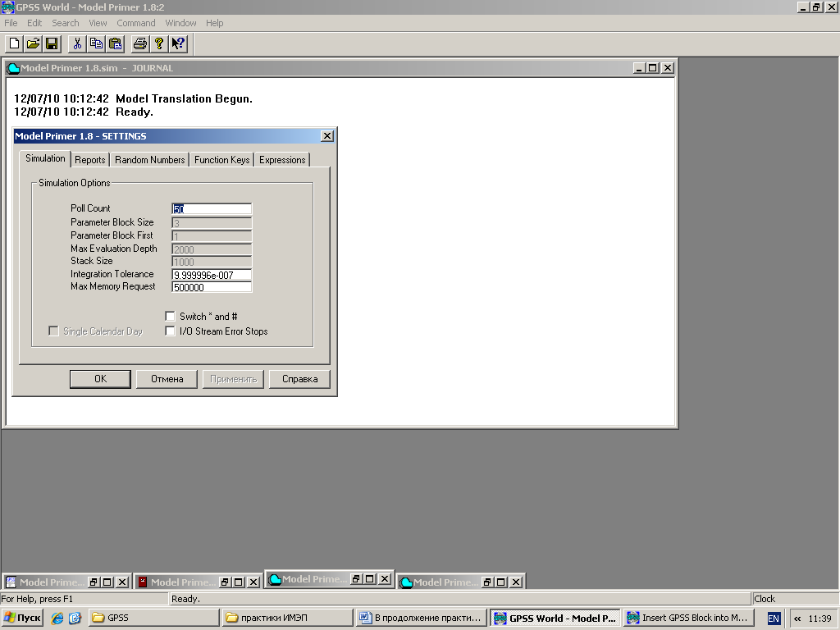Switch to Insert GPSS Block taskbar button
Image resolution: width=840 pixels, height=630 pixels.
[x=688, y=618]
